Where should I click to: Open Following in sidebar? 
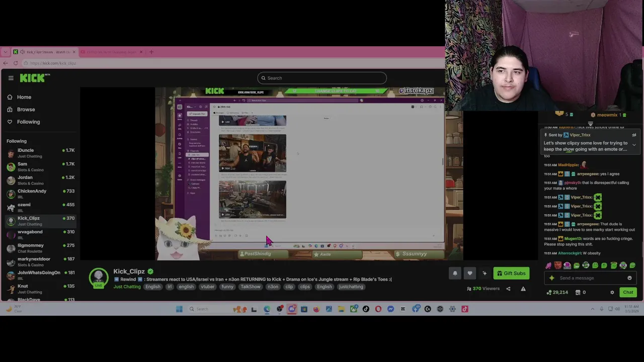pyautogui.click(x=24, y=122)
